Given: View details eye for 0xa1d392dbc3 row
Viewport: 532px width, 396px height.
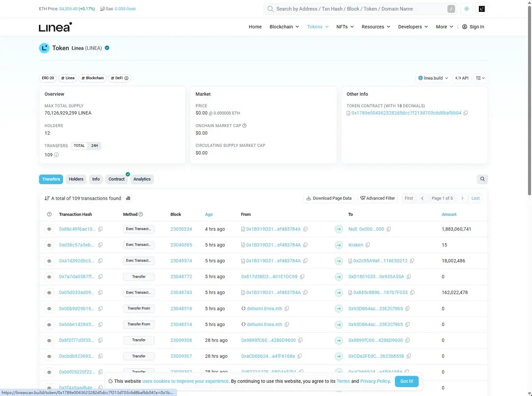Looking at the screenshot, I should point(49,261).
